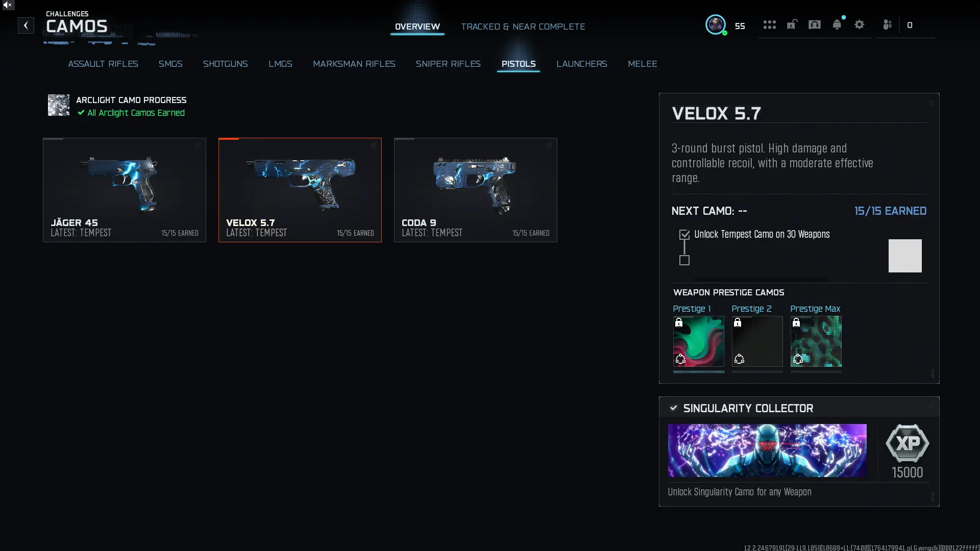Select the Sniper Rifles category tab

448,64
